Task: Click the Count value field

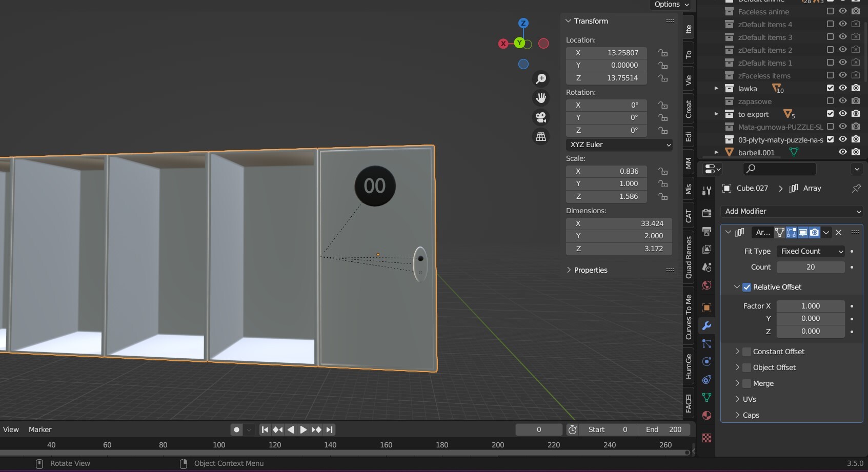Action: pyautogui.click(x=810, y=267)
